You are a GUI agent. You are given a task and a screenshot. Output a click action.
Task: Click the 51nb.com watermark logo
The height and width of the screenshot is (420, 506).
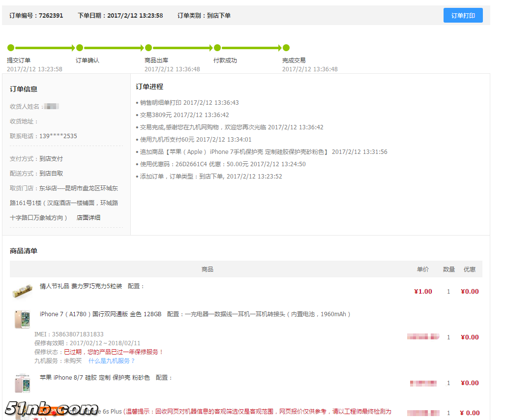coord(52,409)
